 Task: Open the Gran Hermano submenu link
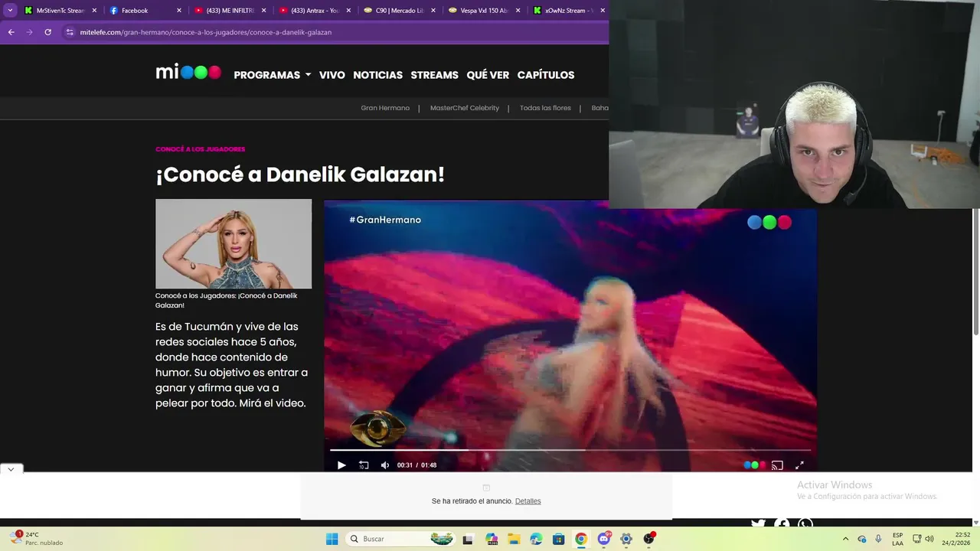pyautogui.click(x=385, y=108)
